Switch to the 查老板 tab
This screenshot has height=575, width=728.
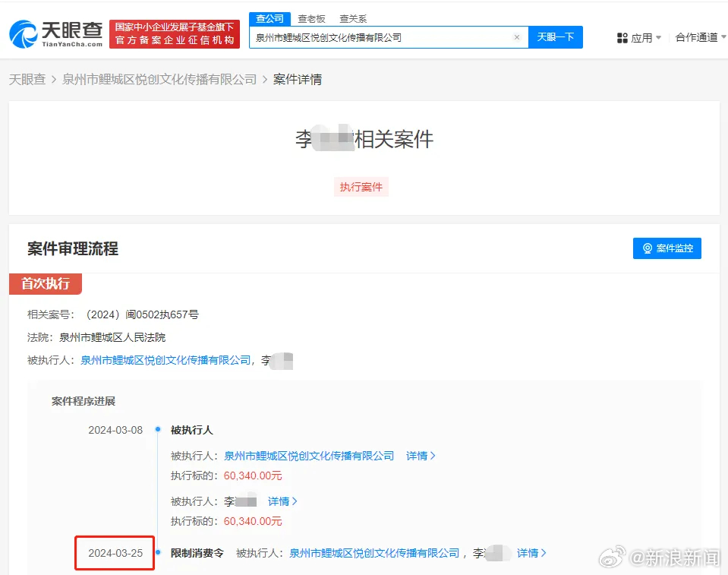[x=311, y=19]
